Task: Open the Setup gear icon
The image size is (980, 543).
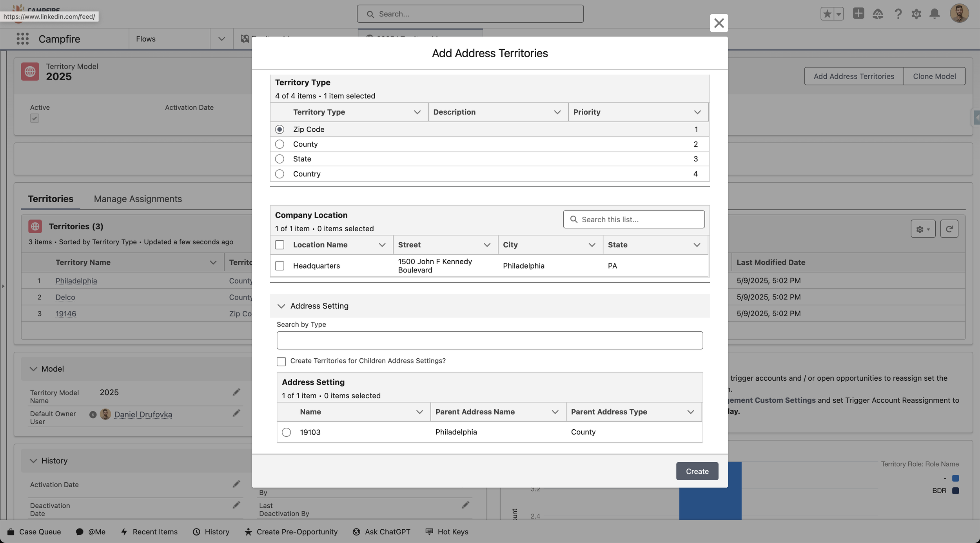Action: click(x=916, y=14)
